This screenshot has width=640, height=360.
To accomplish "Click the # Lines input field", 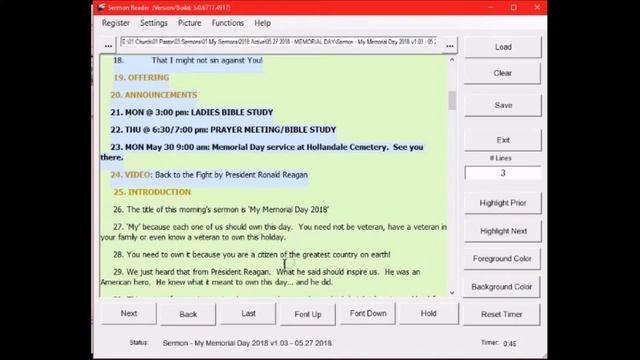I will [x=503, y=173].
